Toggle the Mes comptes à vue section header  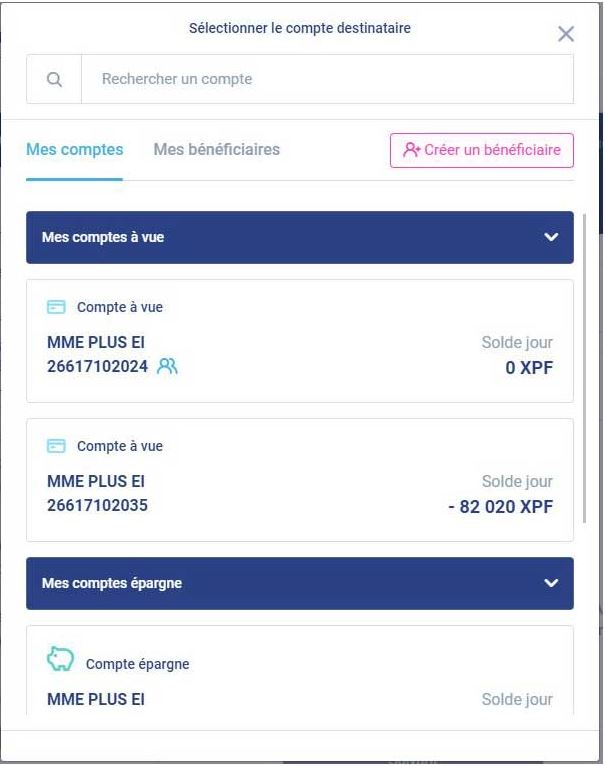[300, 237]
